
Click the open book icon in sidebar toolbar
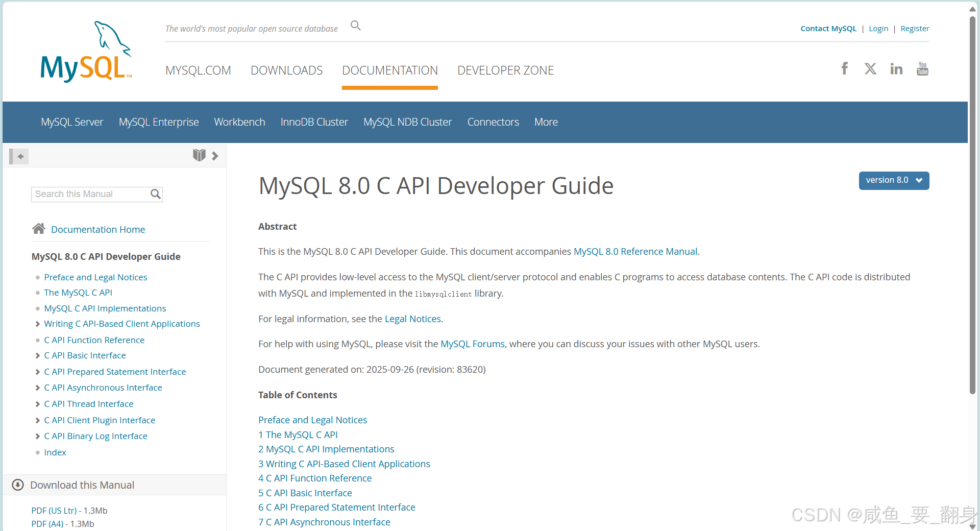pyautogui.click(x=199, y=155)
